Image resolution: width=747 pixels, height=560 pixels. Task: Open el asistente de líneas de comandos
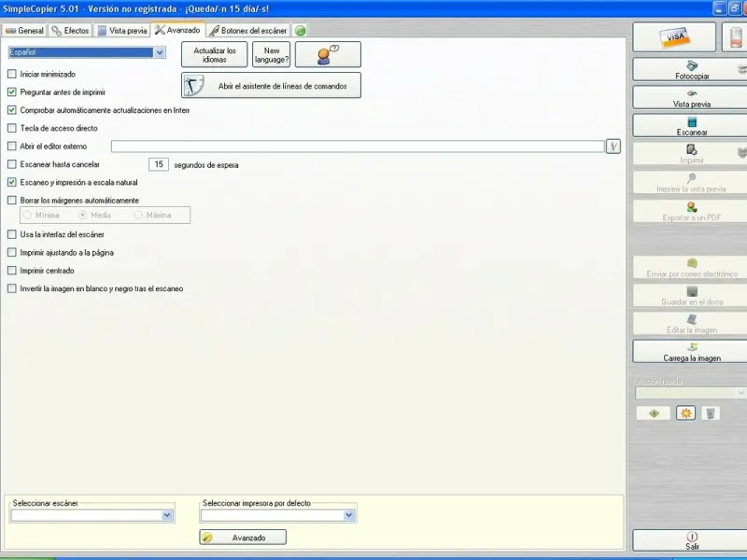point(271,85)
